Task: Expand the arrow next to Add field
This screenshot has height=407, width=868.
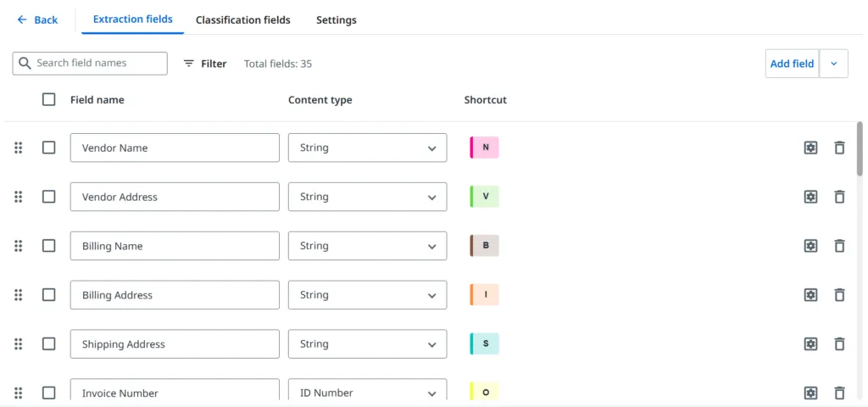Action: (834, 64)
